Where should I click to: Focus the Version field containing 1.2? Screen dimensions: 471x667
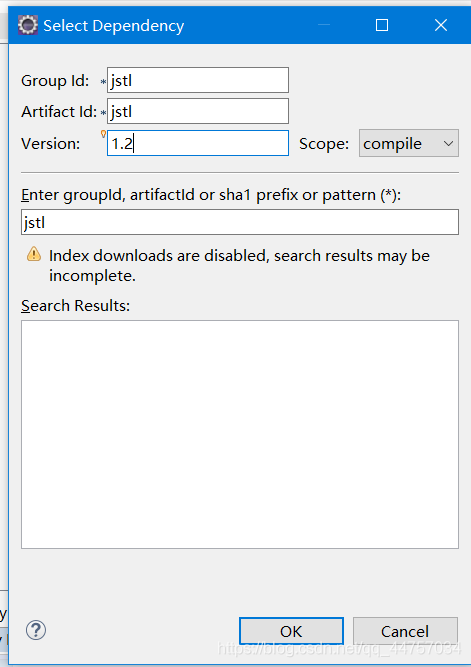pos(198,143)
